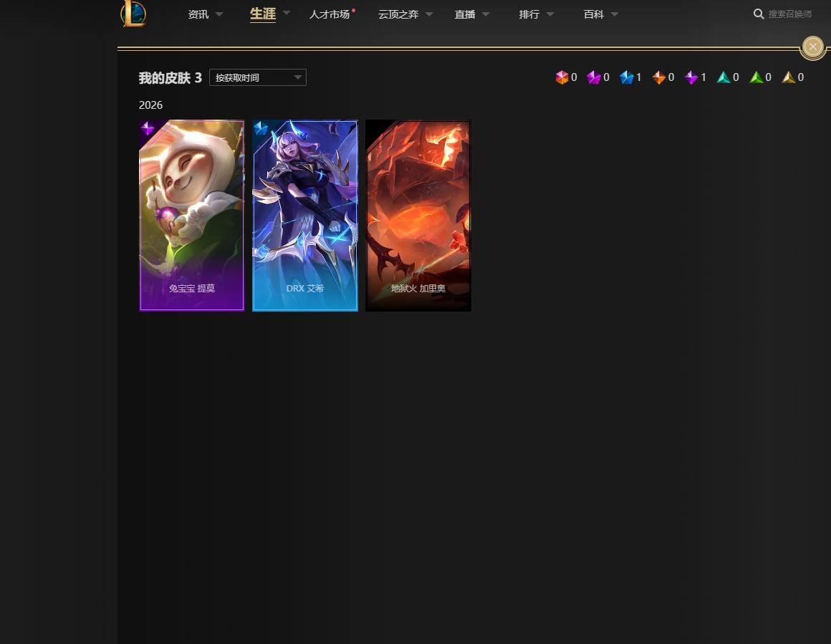Expand the 资讯 menu arrow
The image size is (831, 644).
pyautogui.click(x=219, y=14)
